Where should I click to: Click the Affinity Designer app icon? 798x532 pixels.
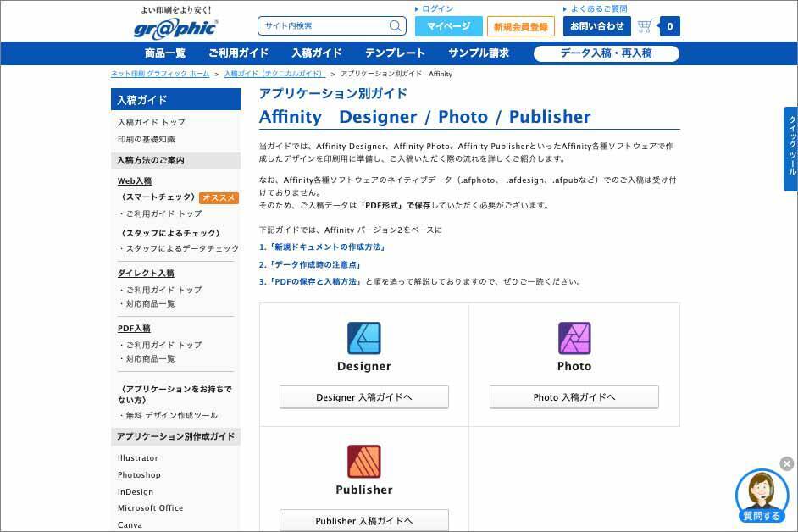point(363,337)
